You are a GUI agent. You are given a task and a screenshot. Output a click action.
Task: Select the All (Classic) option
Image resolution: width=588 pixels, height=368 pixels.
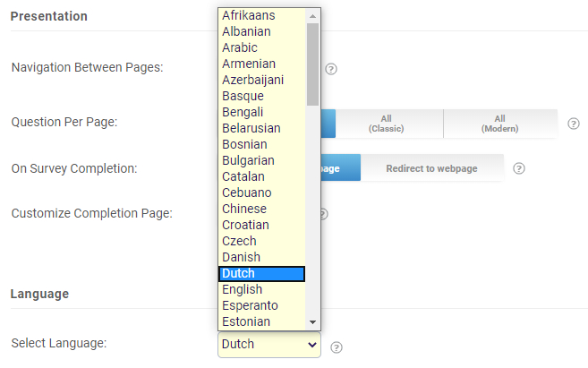(386, 124)
